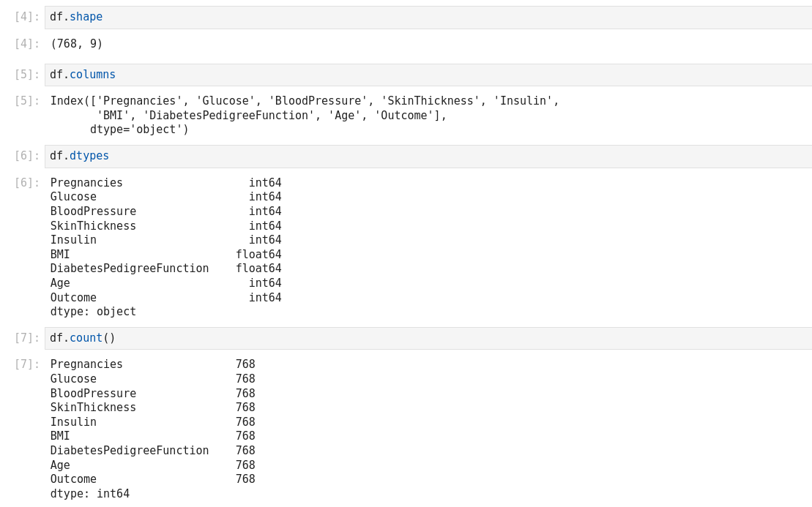812x507 pixels.
Task: Click the 'dtype: object' line under dtypes output
Action: 93,312
